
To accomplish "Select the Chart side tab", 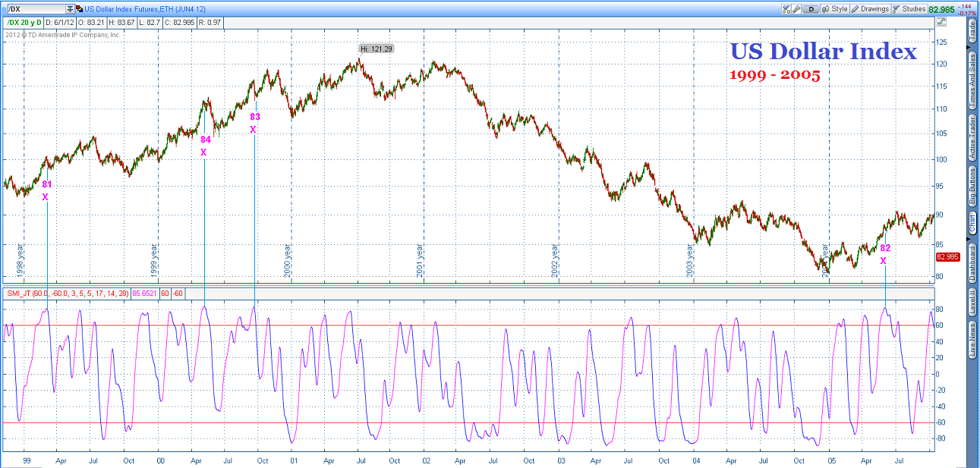I will coord(972,224).
